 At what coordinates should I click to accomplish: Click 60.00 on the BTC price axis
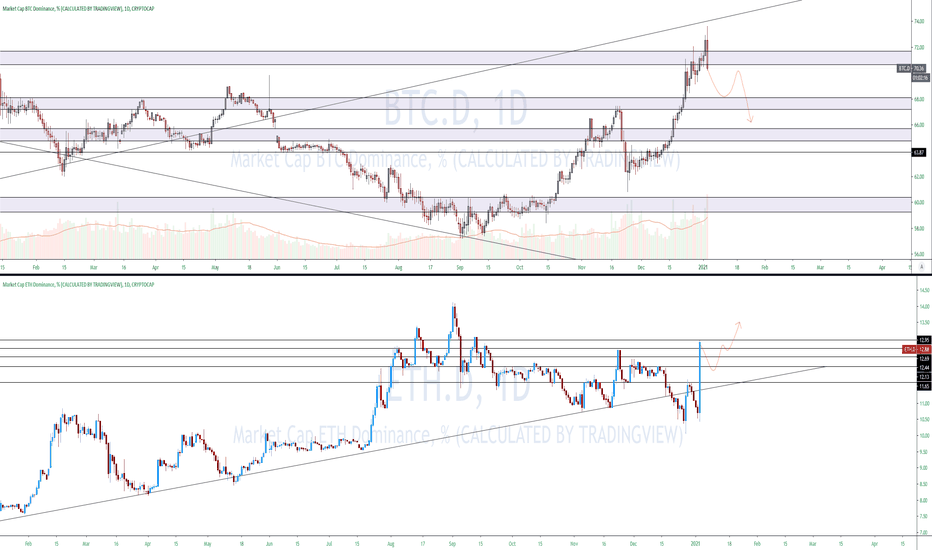(919, 202)
